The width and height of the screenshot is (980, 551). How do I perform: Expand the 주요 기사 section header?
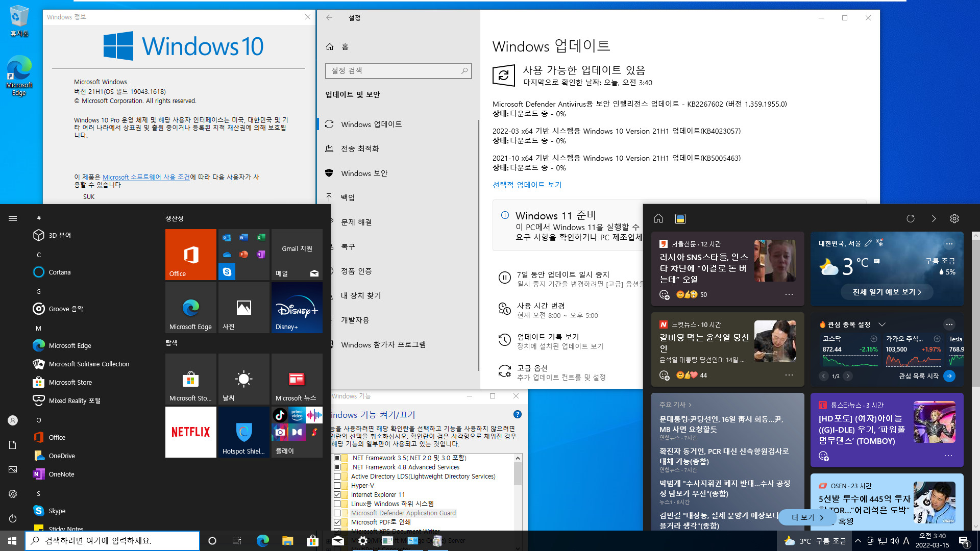[675, 405]
